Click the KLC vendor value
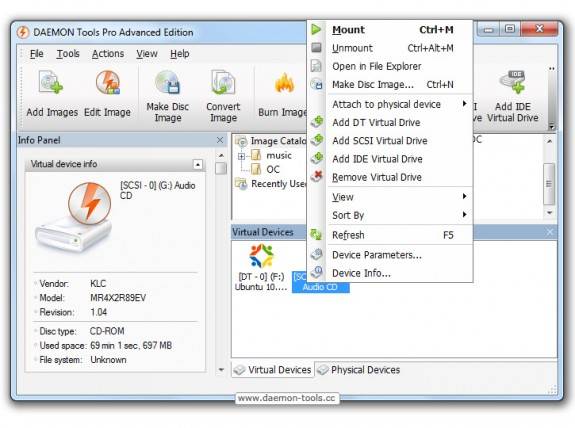 [x=98, y=283]
